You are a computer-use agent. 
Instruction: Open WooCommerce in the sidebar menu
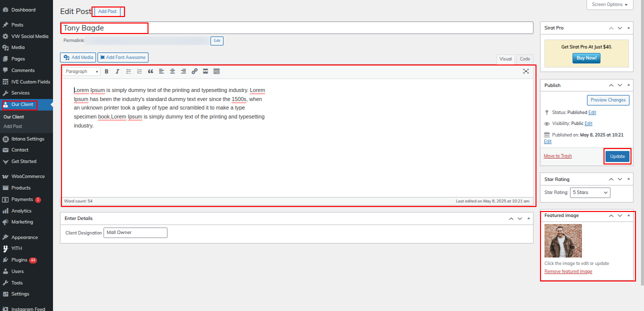point(27,176)
